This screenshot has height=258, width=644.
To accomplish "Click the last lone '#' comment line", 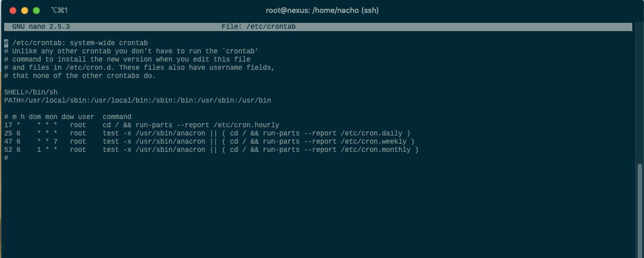I will tap(6, 158).
